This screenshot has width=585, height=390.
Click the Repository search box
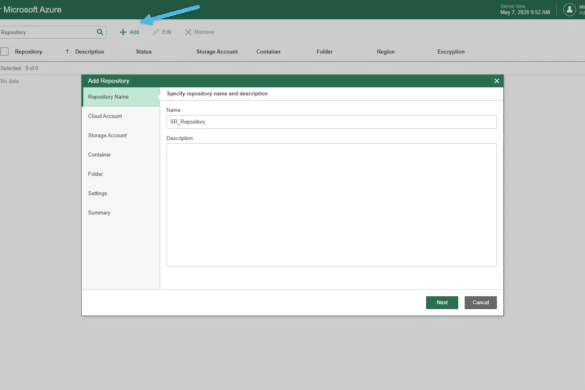[x=48, y=32]
